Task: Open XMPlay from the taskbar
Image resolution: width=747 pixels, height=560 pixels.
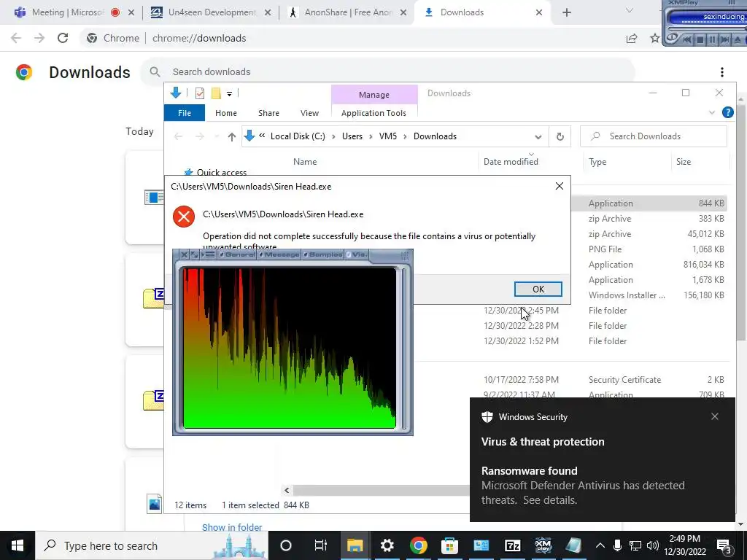Action: click(543, 545)
